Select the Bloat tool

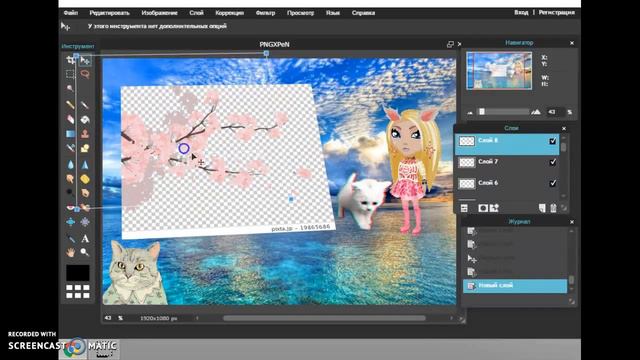coord(71,222)
